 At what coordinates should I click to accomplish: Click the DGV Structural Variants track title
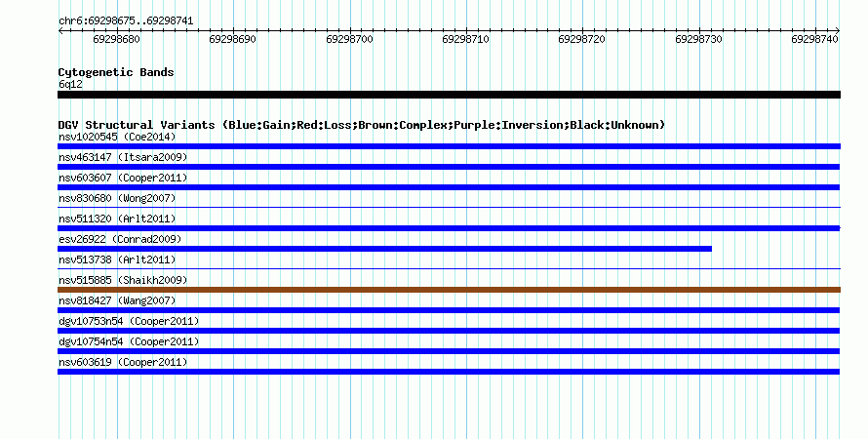362,125
